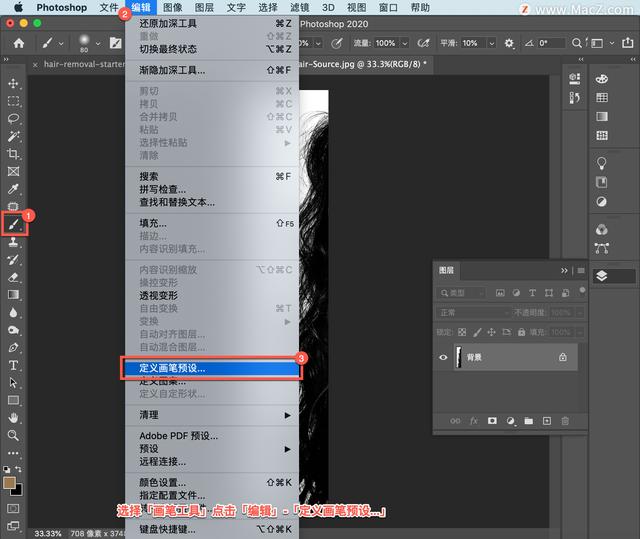
Task: Toggle lock transparent pixels in Layers
Action: 462,332
